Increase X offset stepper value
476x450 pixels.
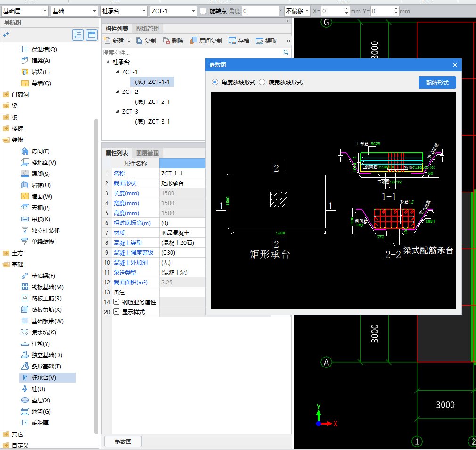(x=346, y=9)
